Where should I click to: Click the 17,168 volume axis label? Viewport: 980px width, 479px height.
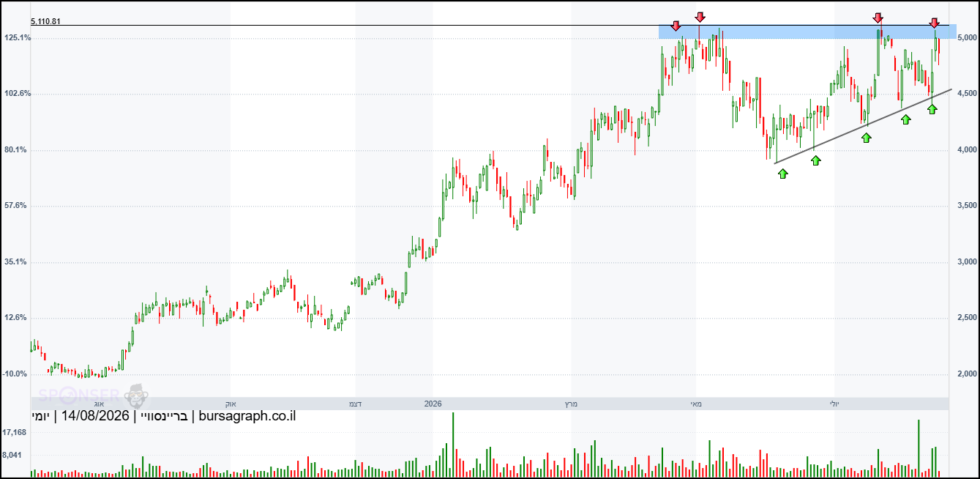tap(15, 433)
